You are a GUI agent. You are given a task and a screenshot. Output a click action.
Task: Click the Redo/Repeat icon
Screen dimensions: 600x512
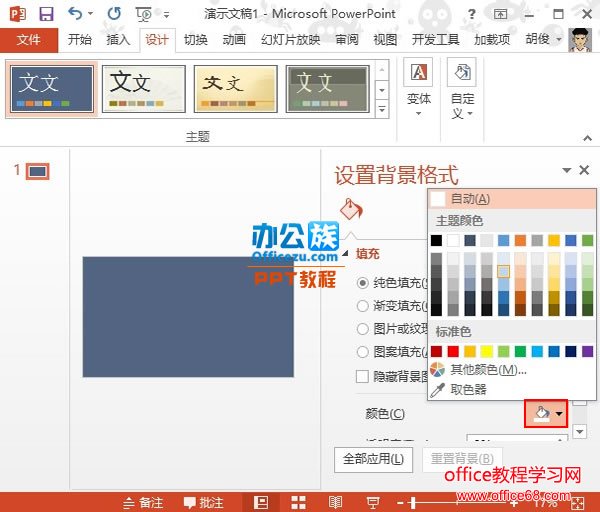click(114, 14)
